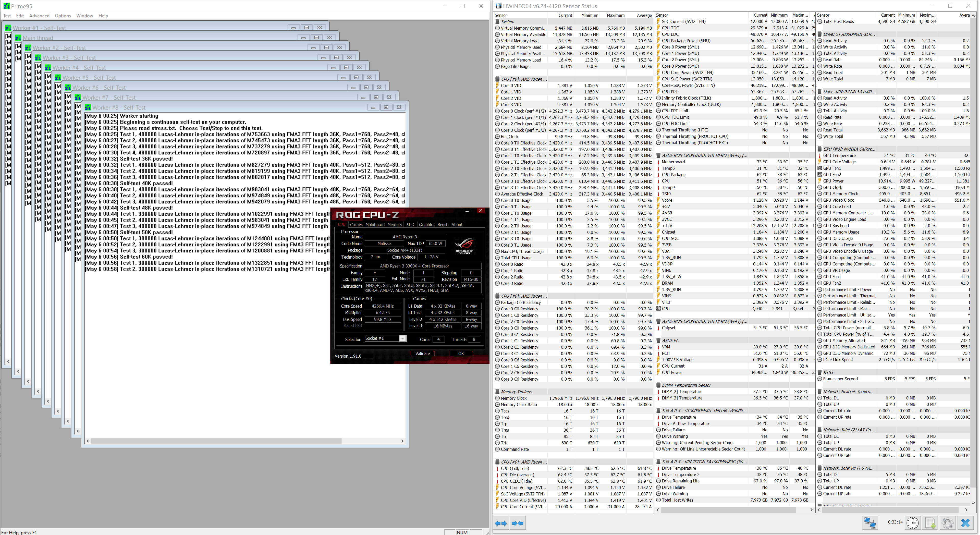Select Drive Remaining Life row
Image resolution: width=980 pixels, height=535 pixels.
click(x=735, y=481)
